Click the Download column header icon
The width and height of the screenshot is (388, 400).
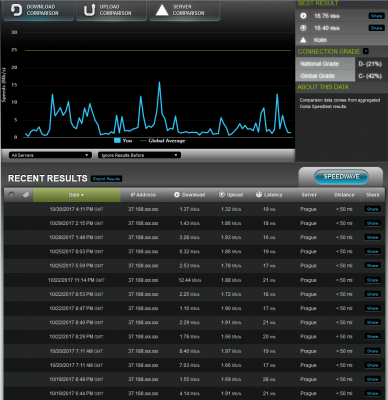(177, 195)
